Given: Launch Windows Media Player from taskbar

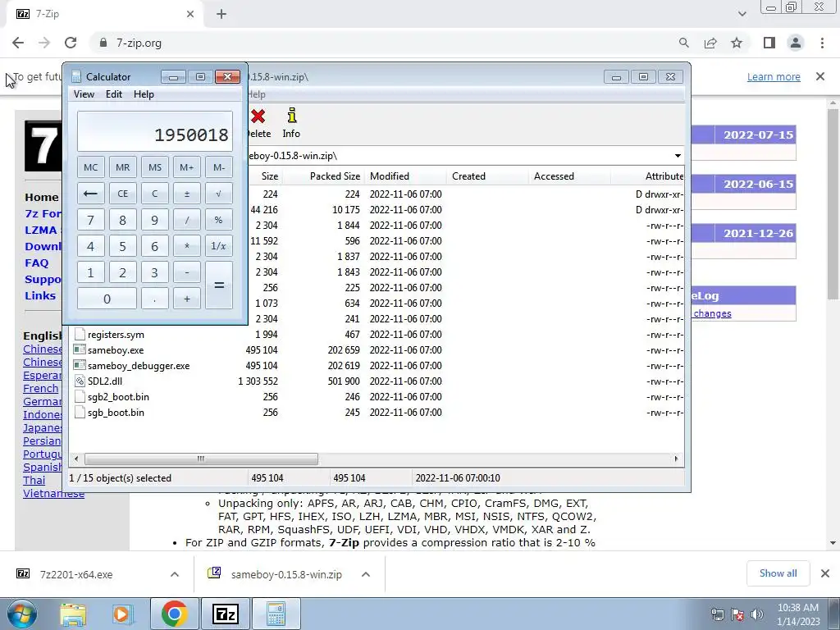Looking at the screenshot, I should click(122, 614).
